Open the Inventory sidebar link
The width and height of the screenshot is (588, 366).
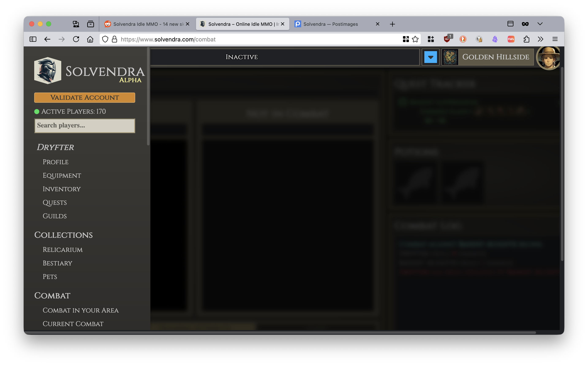click(62, 189)
